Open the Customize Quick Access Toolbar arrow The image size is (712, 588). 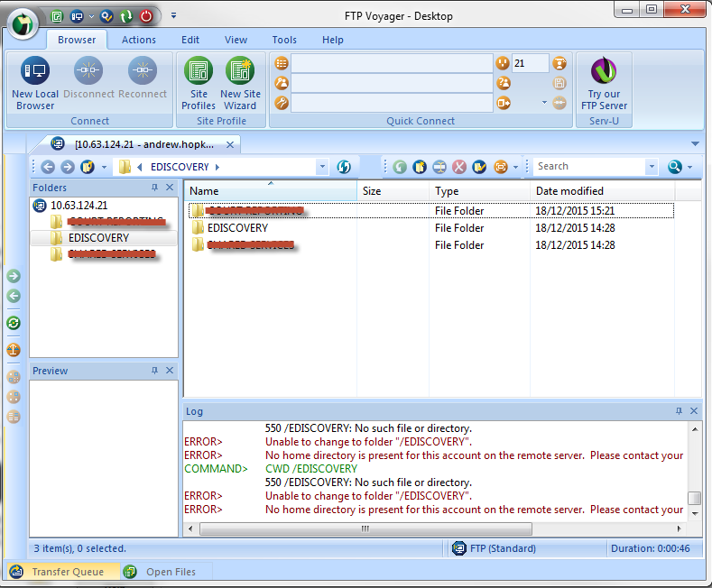click(x=173, y=15)
